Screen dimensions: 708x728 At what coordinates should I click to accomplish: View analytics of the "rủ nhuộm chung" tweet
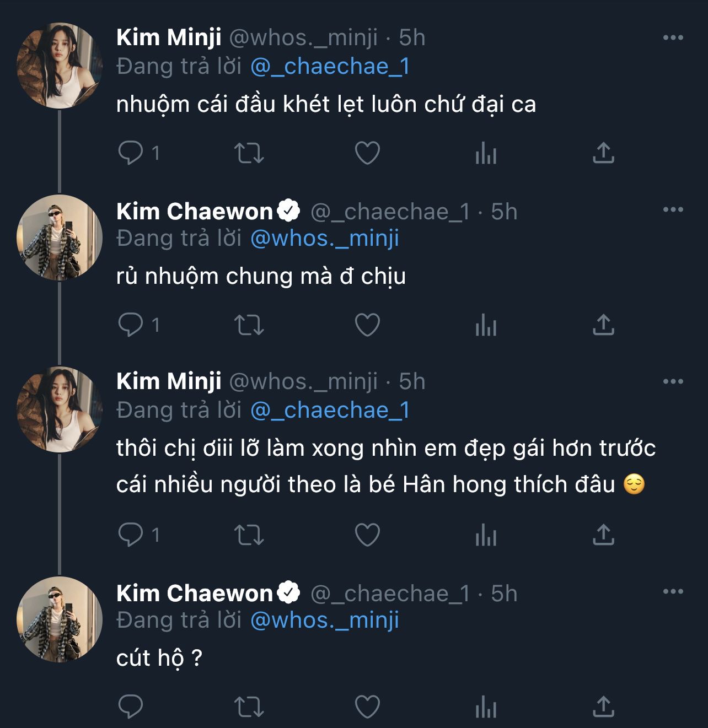pyautogui.click(x=486, y=325)
